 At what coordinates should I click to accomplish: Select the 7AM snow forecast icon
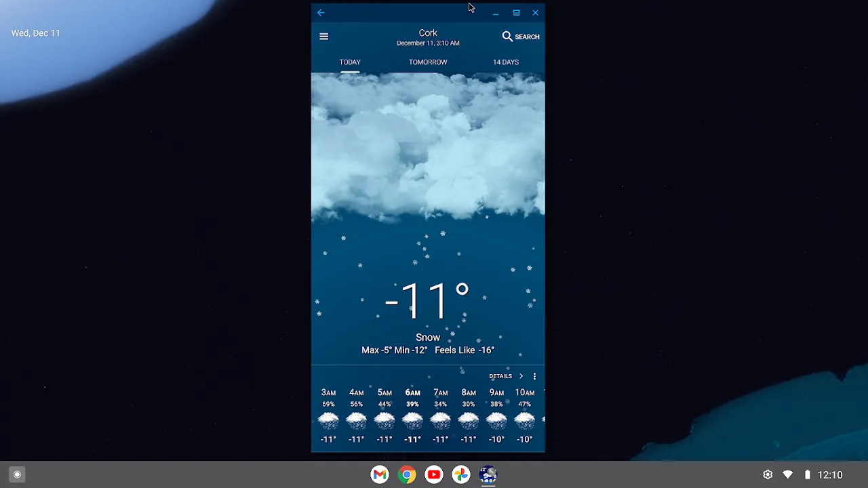click(441, 421)
